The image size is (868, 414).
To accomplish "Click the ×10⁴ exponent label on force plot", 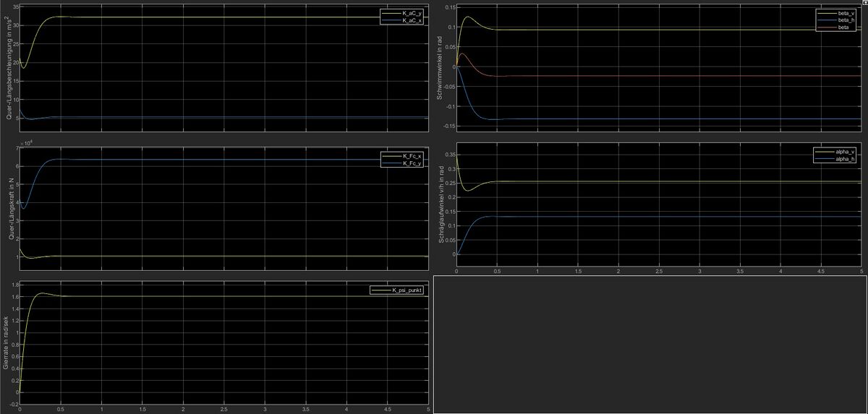I will (x=27, y=143).
